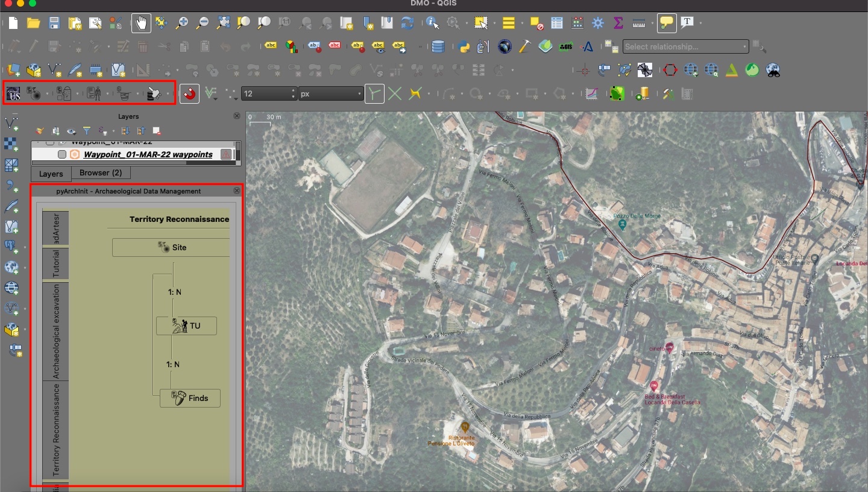Enable the red snapping magnet tool
868x492 pixels.
click(x=189, y=93)
